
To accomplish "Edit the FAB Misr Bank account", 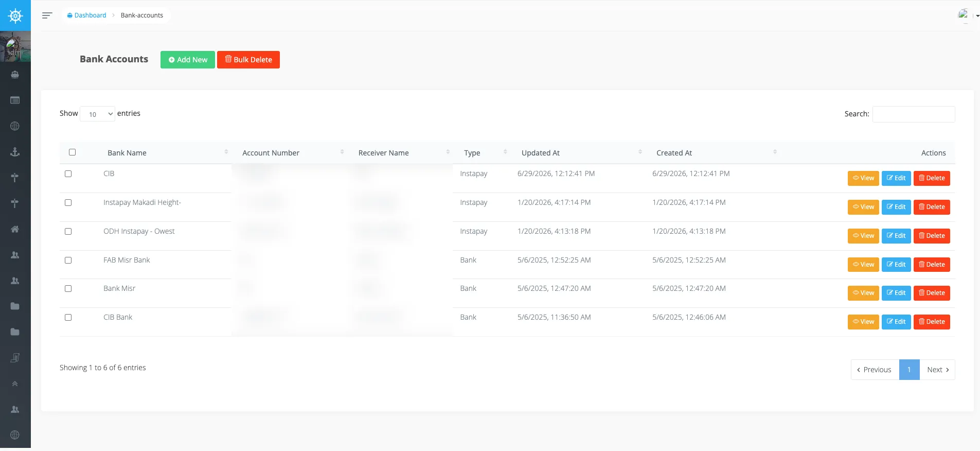I will [x=896, y=265].
